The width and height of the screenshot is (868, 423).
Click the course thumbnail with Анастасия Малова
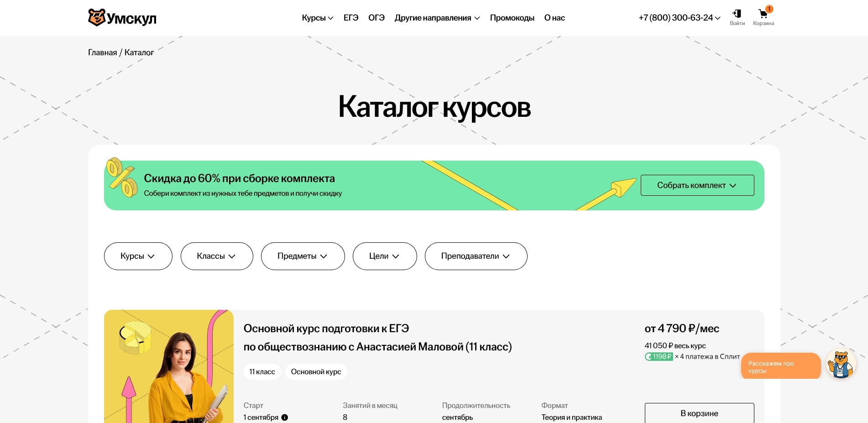click(169, 365)
